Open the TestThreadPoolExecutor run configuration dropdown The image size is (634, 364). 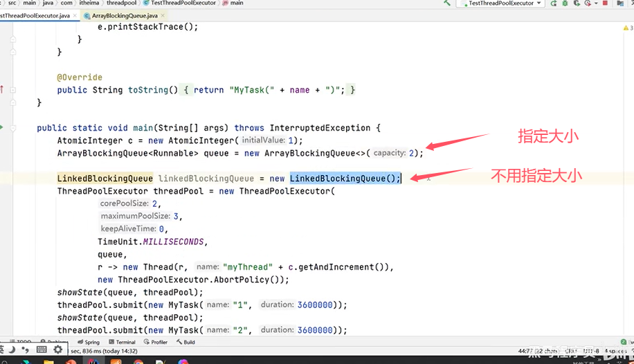pos(500,3)
